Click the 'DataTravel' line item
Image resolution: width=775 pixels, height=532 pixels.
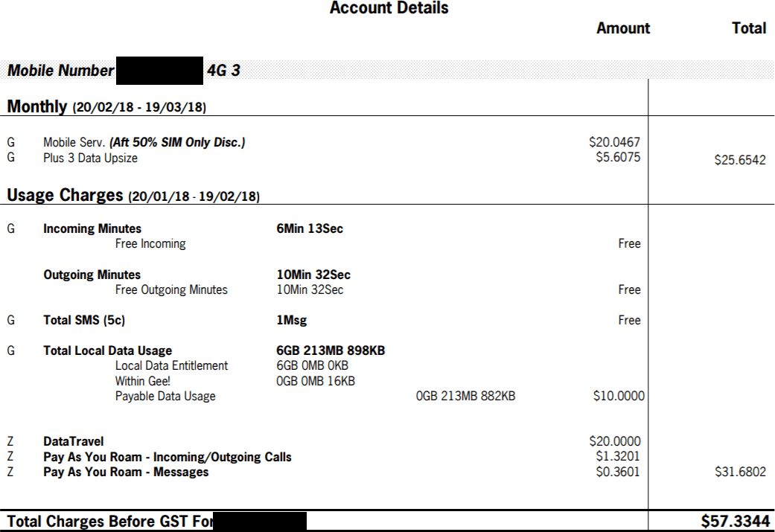pyautogui.click(x=74, y=442)
